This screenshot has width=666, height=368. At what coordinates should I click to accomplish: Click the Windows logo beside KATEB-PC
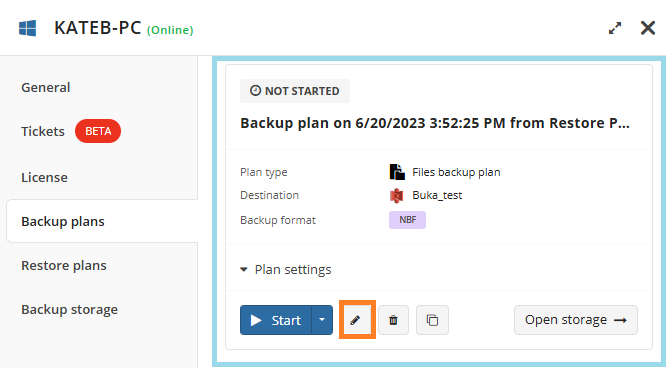pyautogui.click(x=28, y=28)
